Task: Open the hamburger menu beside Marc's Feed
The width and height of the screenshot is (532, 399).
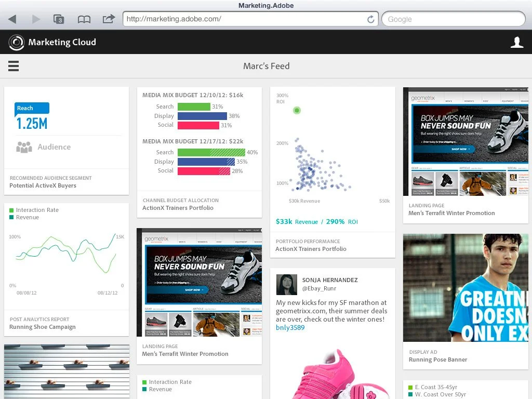Action: click(x=14, y=66)
